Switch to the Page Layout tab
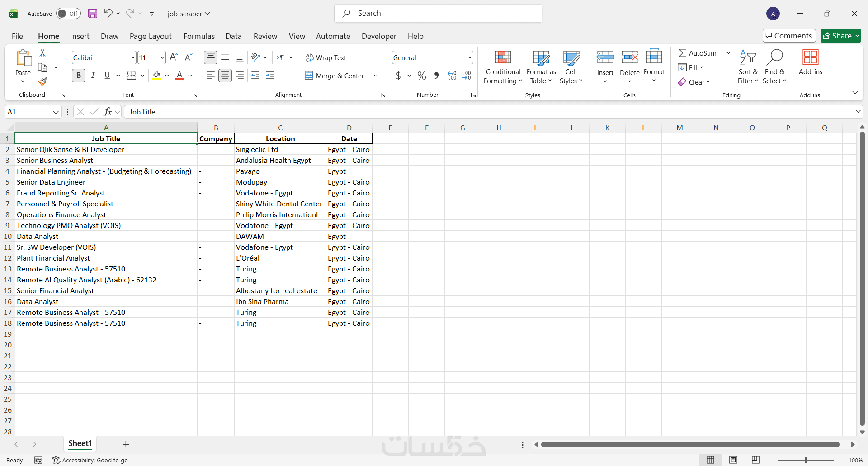 151,36
